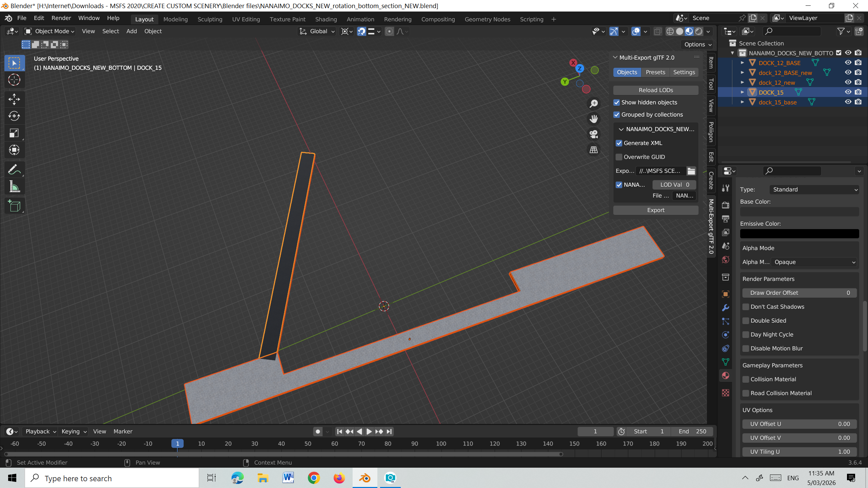Select the Cursor tool in the toolbar
Viewport: 868px width, 488px height.
[14, 80]
